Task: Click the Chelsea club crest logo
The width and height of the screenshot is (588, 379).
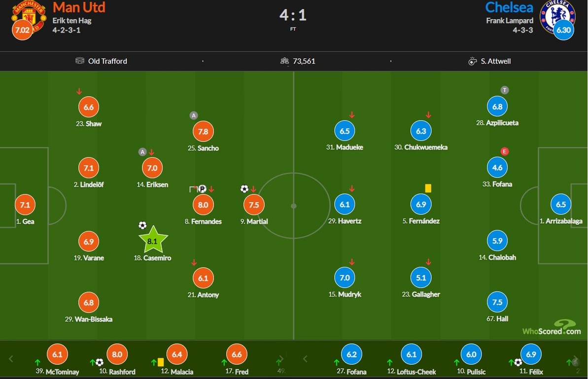Action: click(556, 14)
